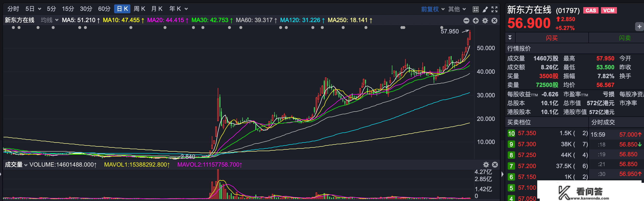Select the MA5: 51.210 indicator value
The image size is (644, 201).
pos(81,20)
